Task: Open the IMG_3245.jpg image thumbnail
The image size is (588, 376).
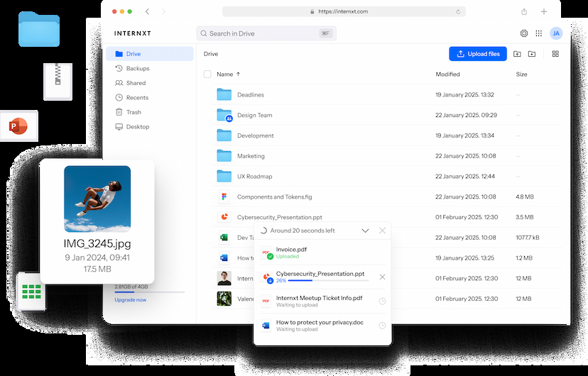Action: [x=97, y=199]
